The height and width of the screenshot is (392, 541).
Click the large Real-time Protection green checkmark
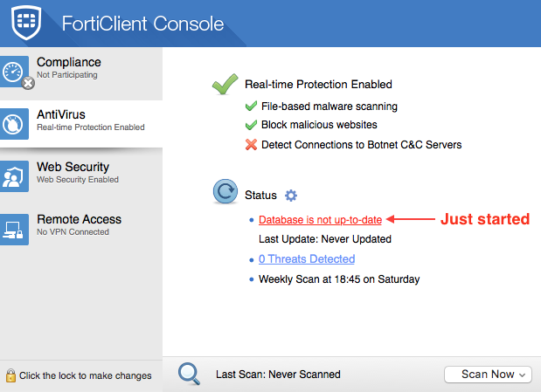click(x=225, y=86)
